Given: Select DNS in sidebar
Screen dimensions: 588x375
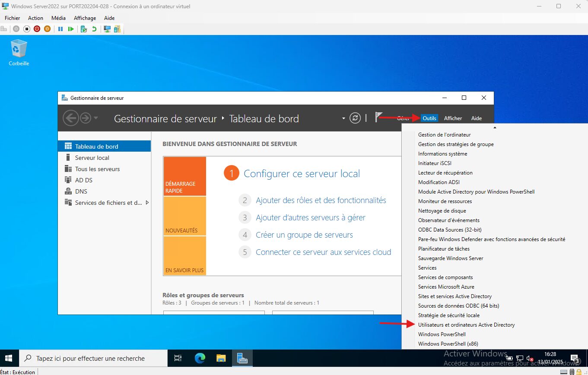Looking at the screenshot, I should tap(104, 191).
